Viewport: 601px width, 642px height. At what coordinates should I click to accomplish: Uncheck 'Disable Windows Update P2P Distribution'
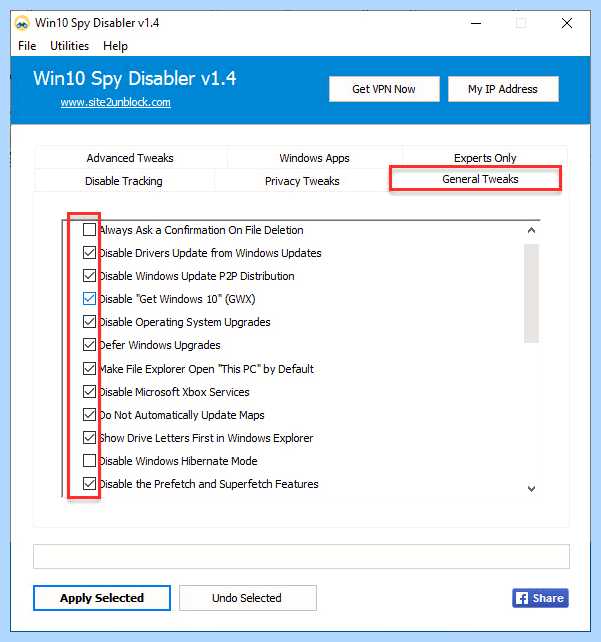[89, 276]
